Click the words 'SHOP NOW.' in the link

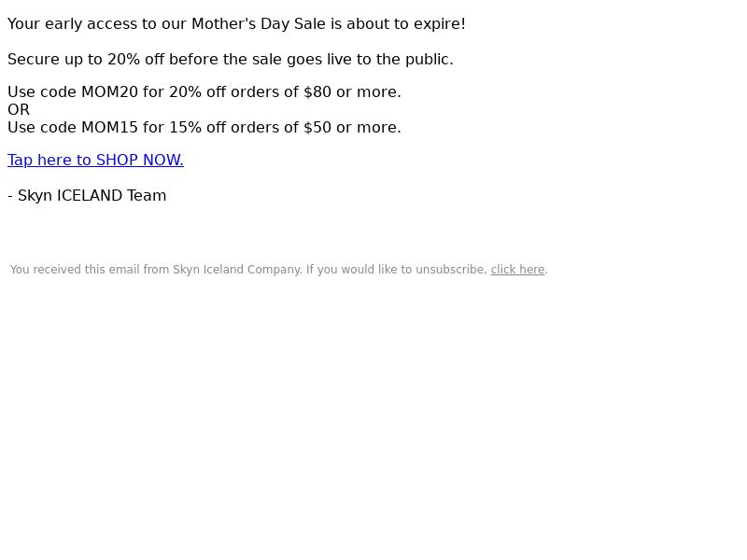(139, 160)
